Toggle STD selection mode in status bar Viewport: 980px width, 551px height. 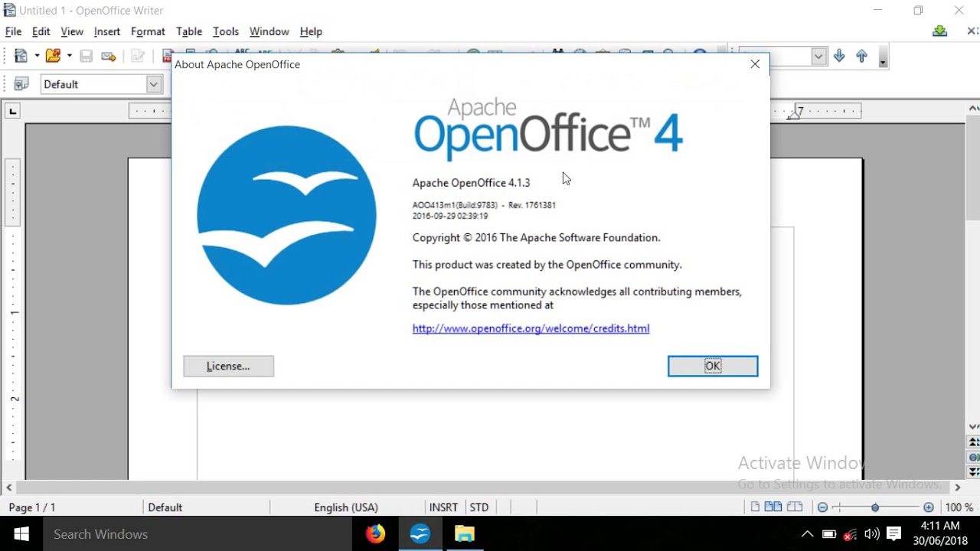pos(479,507)
